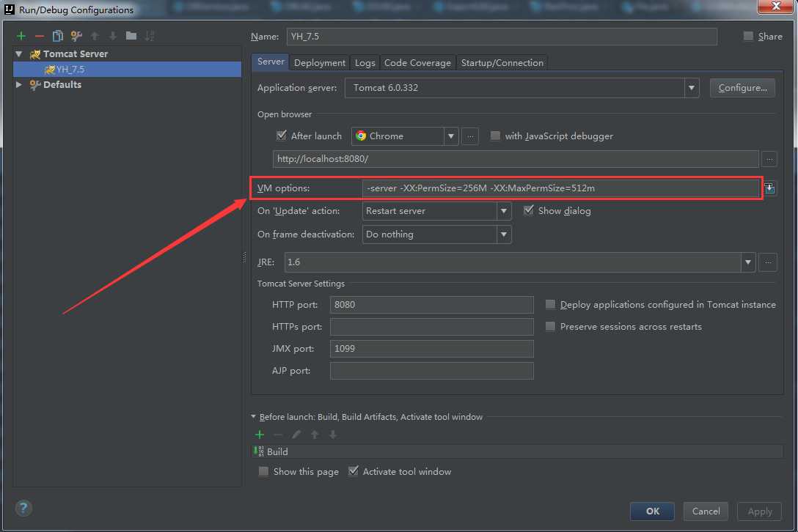Open the Chrome browser dropdown
Image resolution: width=798 pixels, height=532 pixels.
point(450,136)
